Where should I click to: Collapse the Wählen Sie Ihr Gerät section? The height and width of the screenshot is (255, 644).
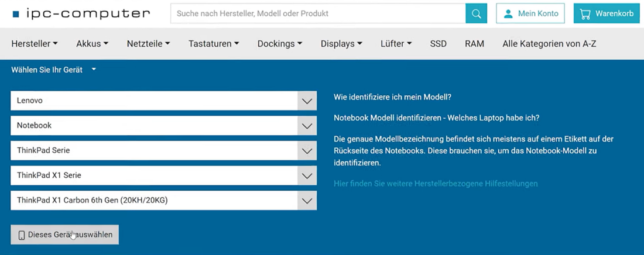[x=53, y=70]
